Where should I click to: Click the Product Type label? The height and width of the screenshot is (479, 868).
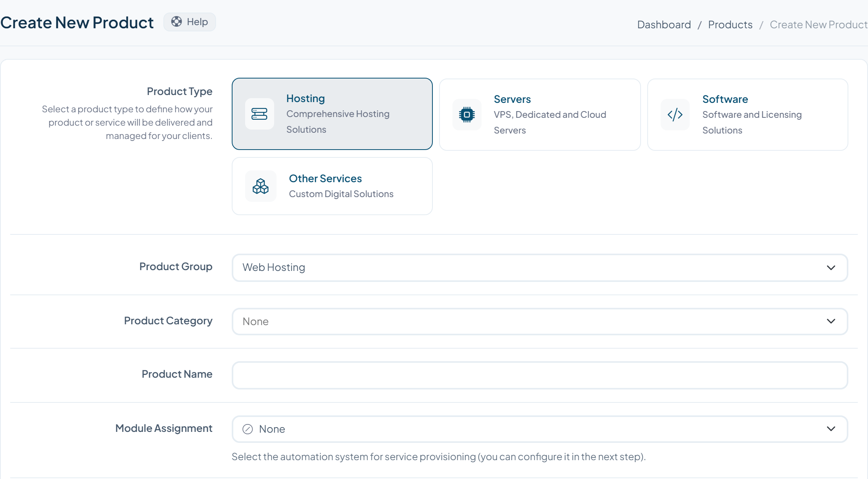click(179, 91)
